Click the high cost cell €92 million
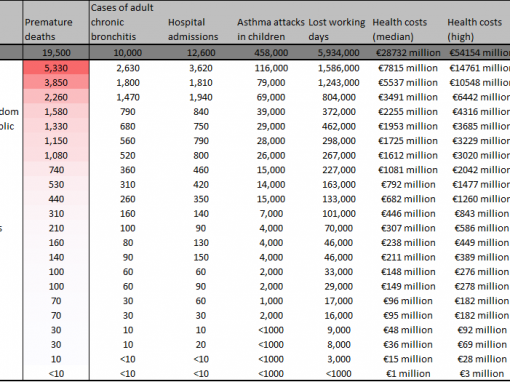This screenshot has width=510, height=382. pyautogui.click(x=482, y=330)
